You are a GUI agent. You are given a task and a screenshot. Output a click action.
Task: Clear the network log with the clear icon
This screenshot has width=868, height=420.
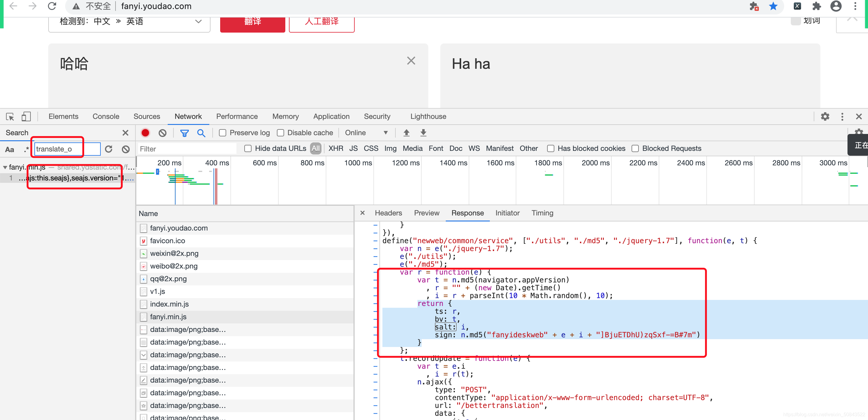coord(163,133)
